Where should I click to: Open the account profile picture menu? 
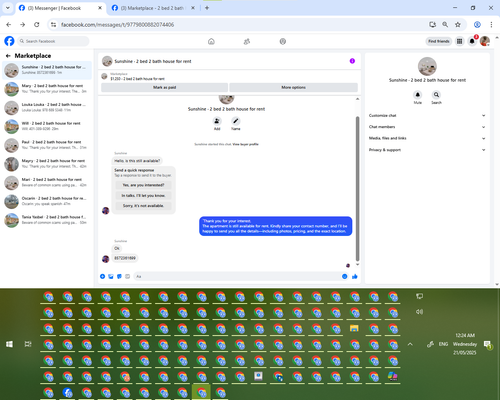(x=485, y=41)
